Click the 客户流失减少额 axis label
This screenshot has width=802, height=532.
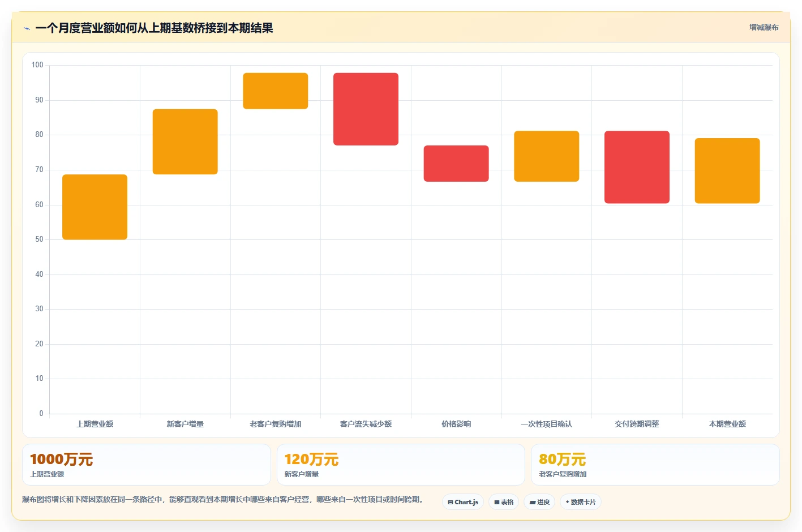pyautogui.click(x=366, y=424)
